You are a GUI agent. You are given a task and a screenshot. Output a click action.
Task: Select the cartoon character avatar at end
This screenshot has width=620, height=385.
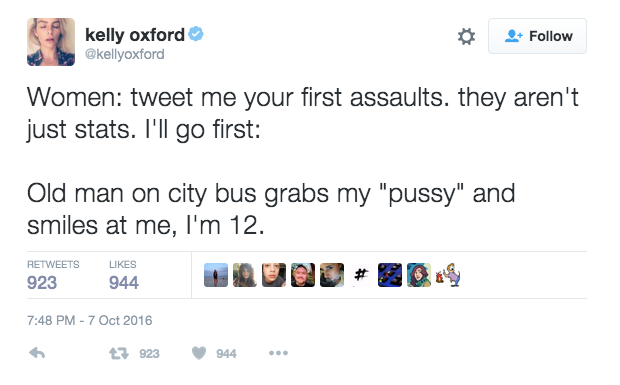[x=448, y=275]
